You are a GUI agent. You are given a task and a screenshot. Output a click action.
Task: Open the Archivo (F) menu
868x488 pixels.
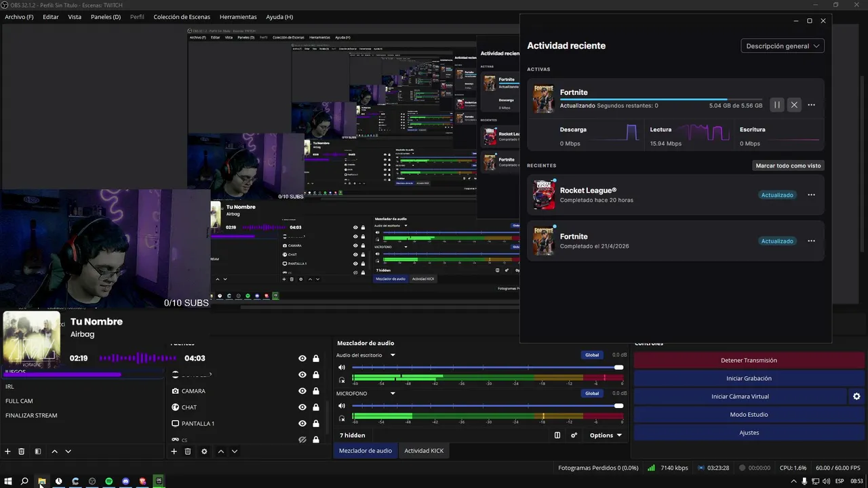19,17
